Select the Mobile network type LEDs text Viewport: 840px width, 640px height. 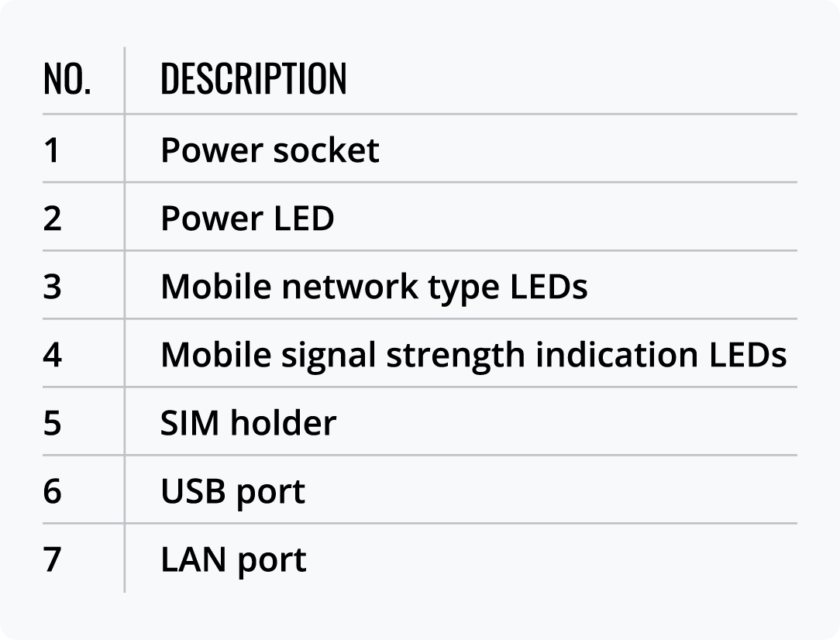(374, 287)
